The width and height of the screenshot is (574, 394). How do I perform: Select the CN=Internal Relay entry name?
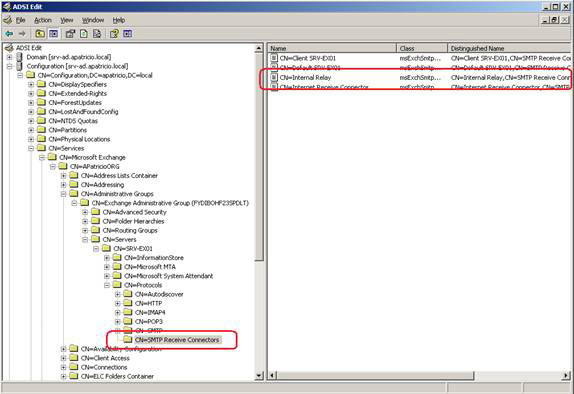coord(305,77)
